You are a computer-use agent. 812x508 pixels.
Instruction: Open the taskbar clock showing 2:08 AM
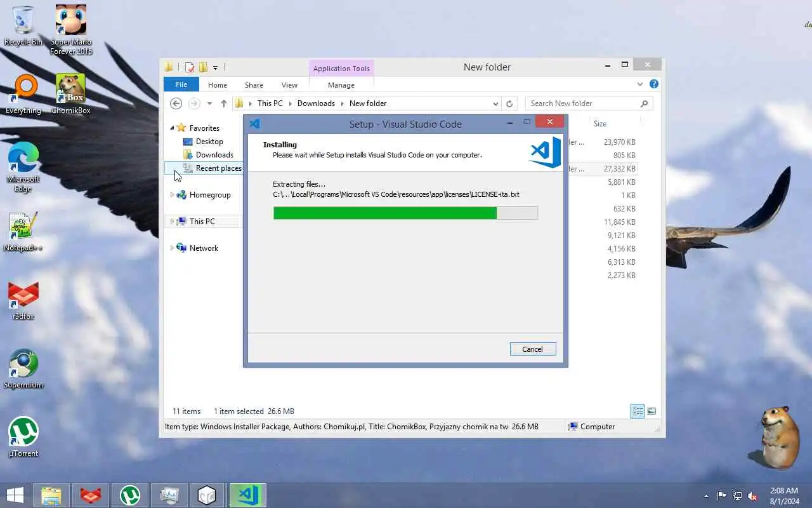tap(783, 495)
